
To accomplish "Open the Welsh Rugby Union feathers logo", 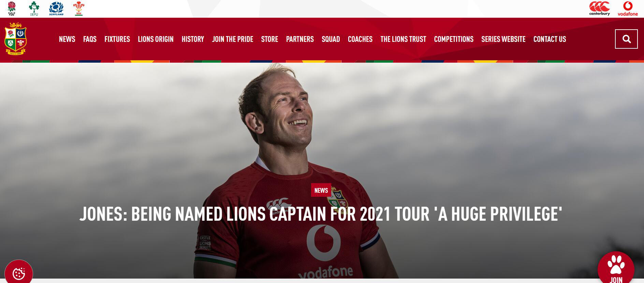I will [x=78, y=9].
